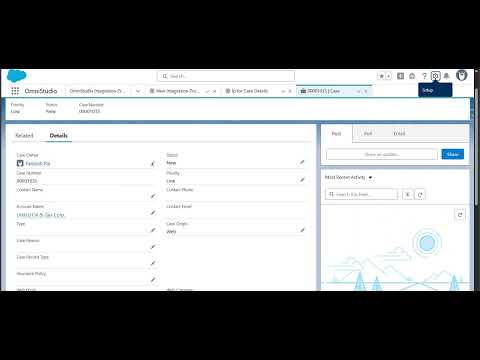Viewport: 480px width, 360px height.
Task: Edit the Case Record Type pencil
Action: click(153, 263)
